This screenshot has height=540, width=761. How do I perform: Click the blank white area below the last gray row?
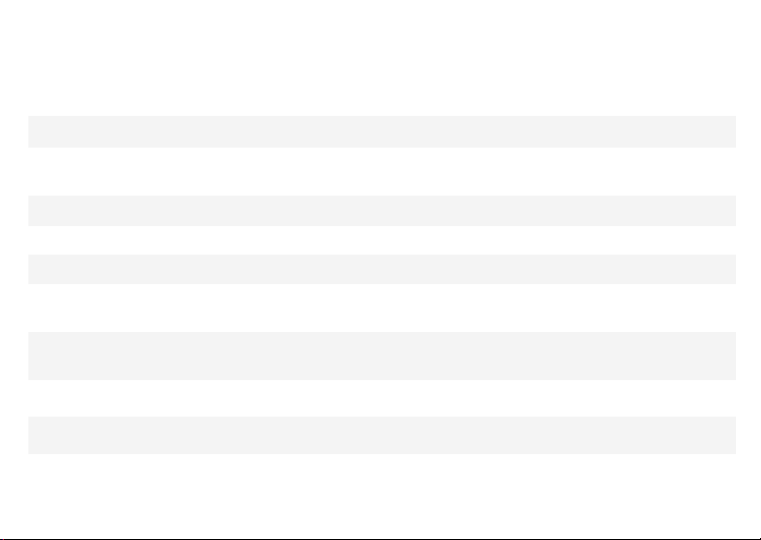pos(380,496)
